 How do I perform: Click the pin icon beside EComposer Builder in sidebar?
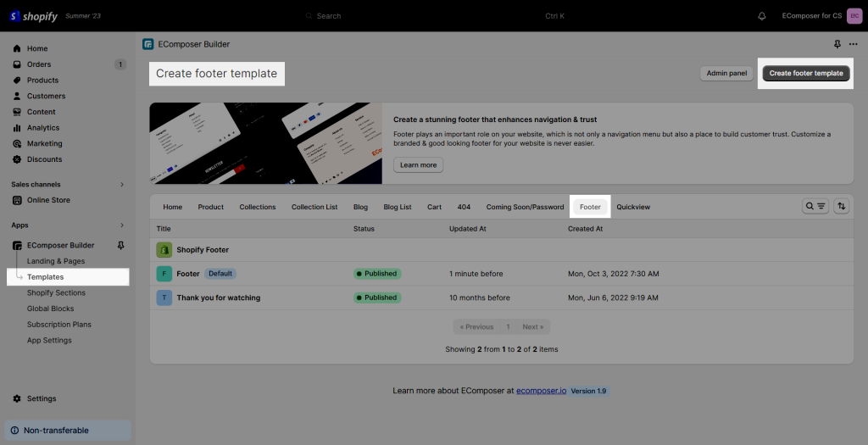coord(121,245)
